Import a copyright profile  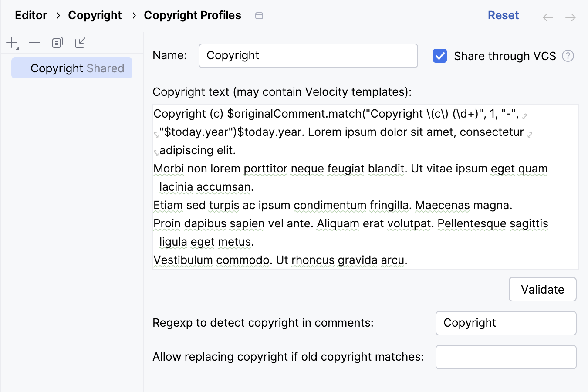point(80,42)
